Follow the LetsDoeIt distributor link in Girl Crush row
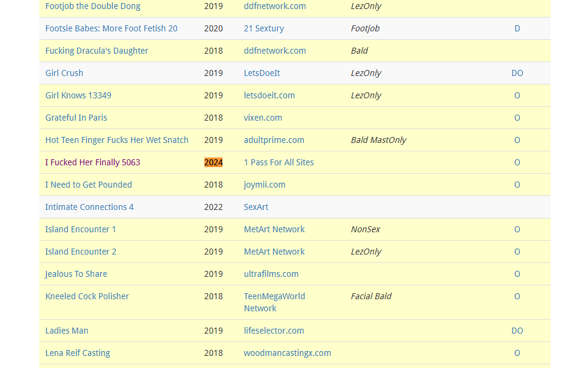The width and height of the screenshot is (588, 368). [x=262, y=73]
